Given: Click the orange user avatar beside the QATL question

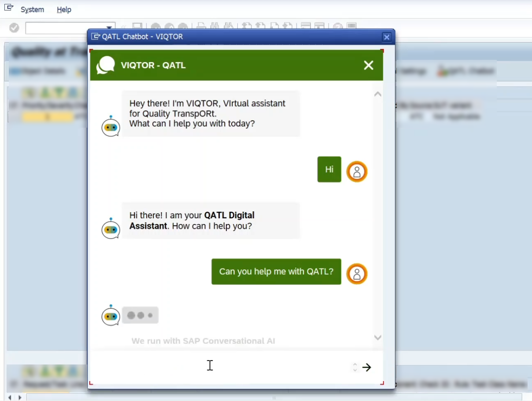Looking at the screenshot, I should coord(357,273).
